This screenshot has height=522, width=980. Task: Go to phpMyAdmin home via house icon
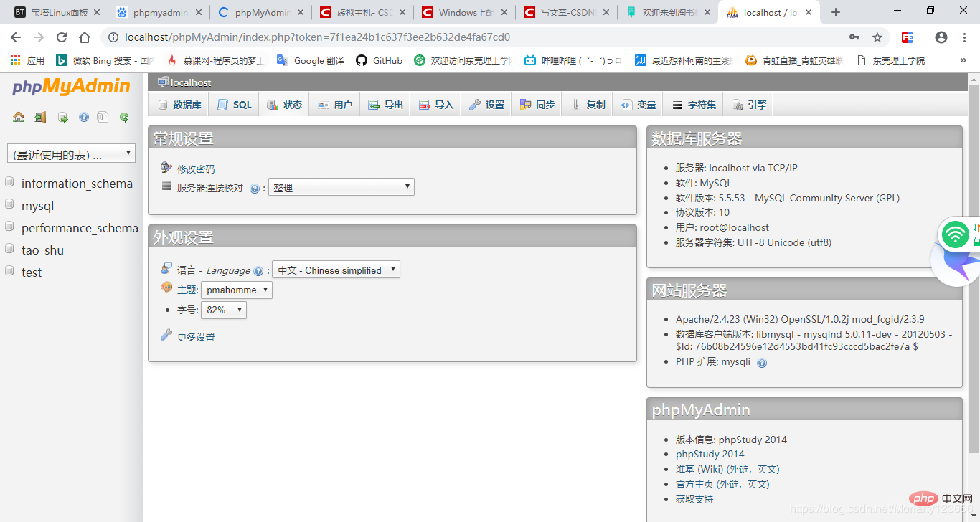tap(19, 117)
